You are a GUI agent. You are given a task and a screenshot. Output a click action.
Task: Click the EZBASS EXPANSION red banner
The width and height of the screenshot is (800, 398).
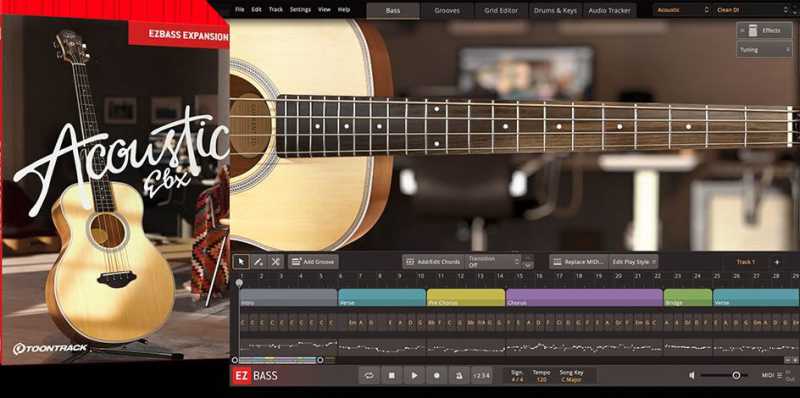click(x=179, y=35)
